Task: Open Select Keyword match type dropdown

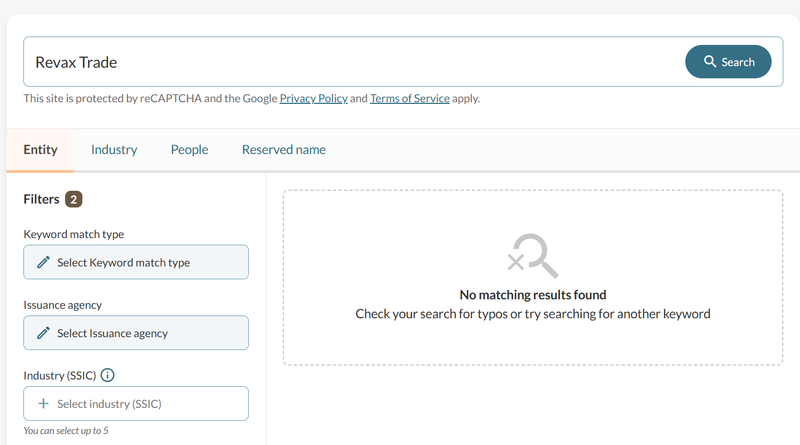Action: 136,262
